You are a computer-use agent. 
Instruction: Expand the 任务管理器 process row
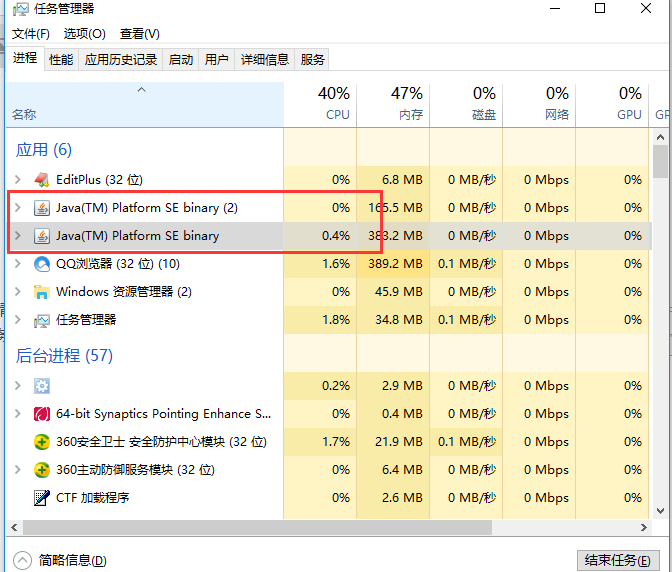tap(18, 320)
